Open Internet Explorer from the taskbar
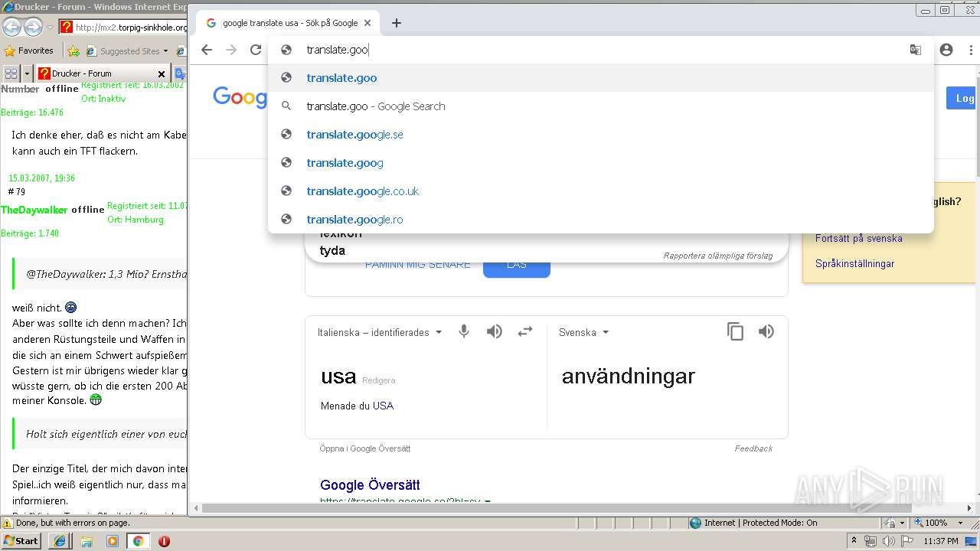The width and height of the screenshot is (980, 551). [60, 541]
